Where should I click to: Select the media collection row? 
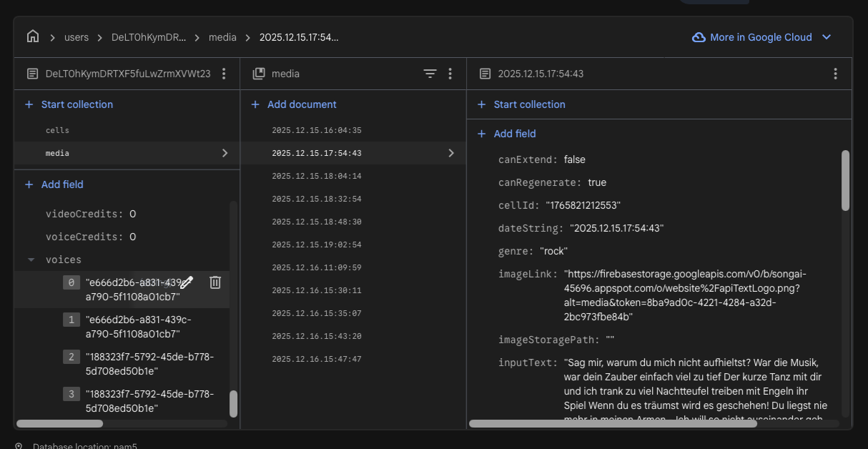(x=127, y=153)
